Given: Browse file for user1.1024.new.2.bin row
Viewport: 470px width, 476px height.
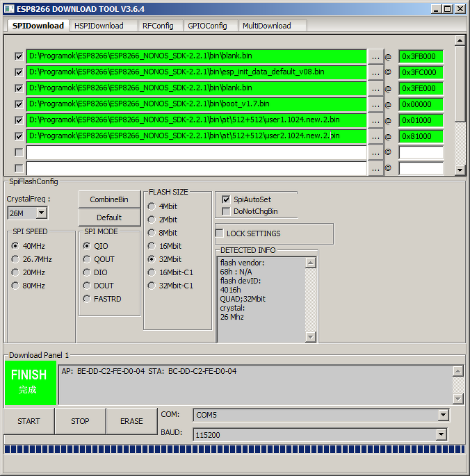Looking at the screenshot, I should (376, 120).
